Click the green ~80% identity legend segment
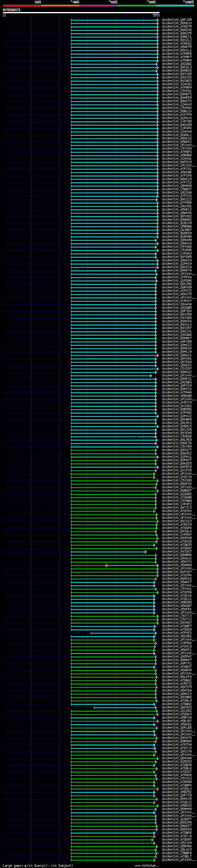This screenshot has width=197, height=868. click(137, 6)
